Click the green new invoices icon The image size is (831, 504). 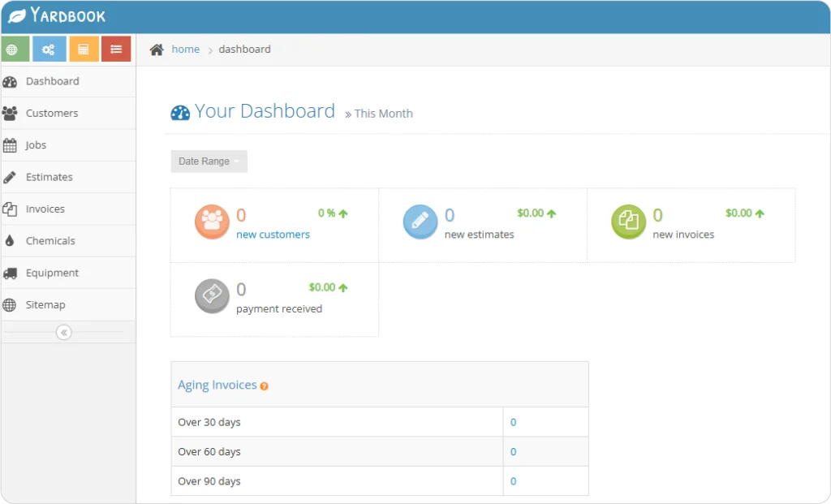(x=628, y=222)
